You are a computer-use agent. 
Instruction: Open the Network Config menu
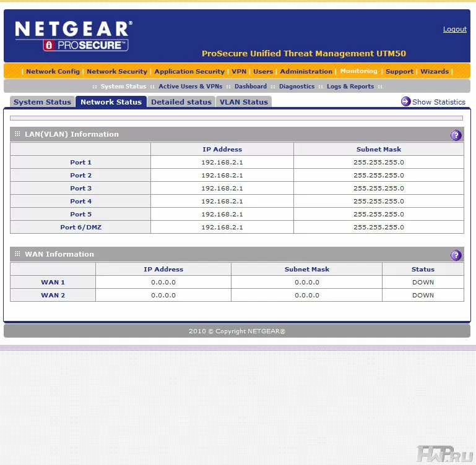coord(53,71)
